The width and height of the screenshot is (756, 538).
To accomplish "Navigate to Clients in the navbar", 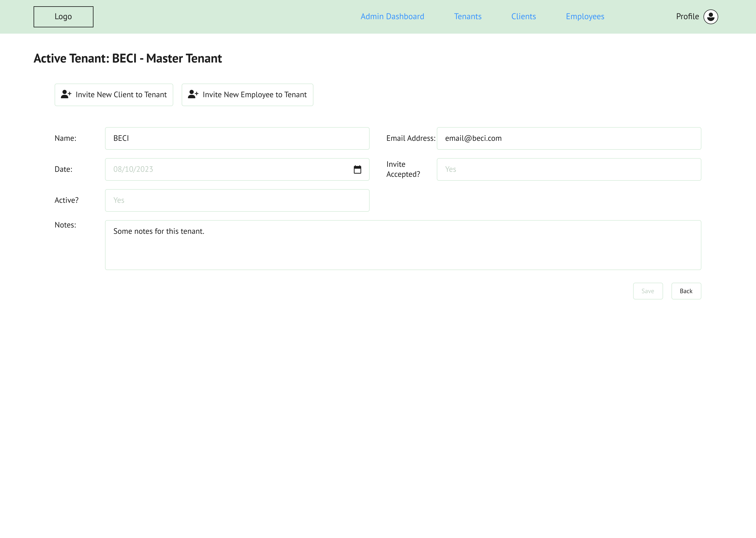I will pos(523,17).
